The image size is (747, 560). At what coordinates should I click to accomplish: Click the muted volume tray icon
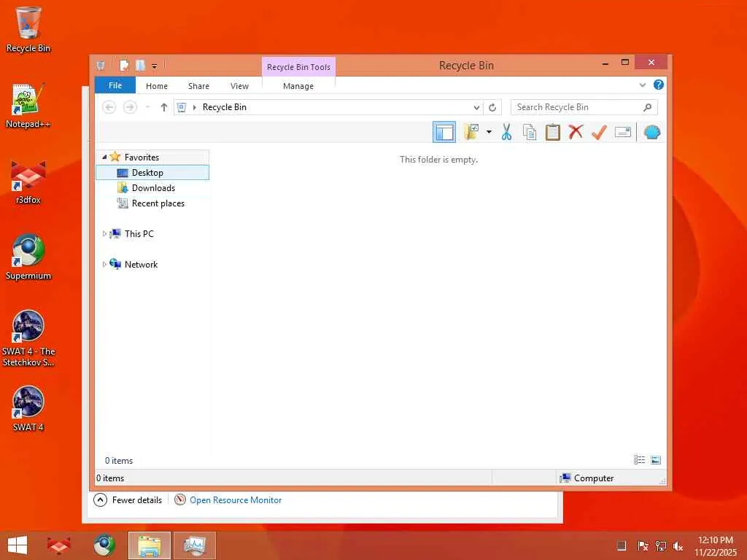678,545
